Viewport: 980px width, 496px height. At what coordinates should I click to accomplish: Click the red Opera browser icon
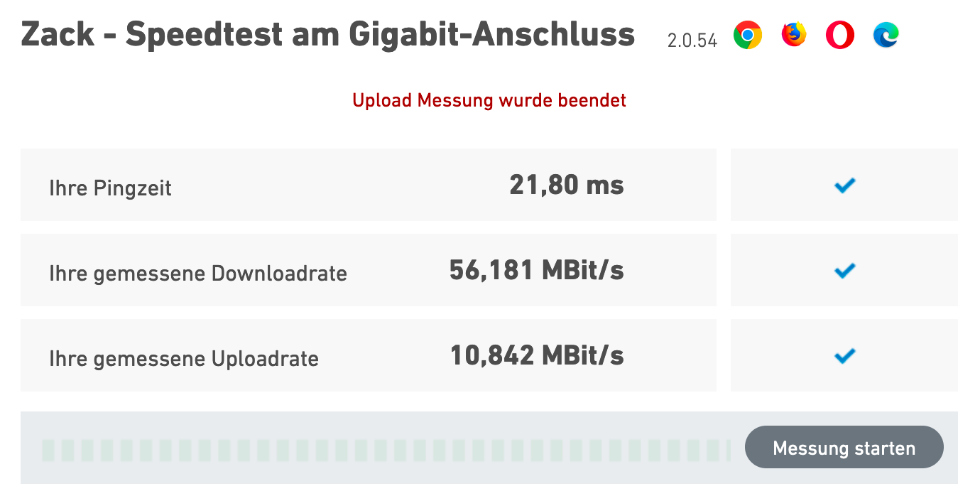click(x=840, y=35)
